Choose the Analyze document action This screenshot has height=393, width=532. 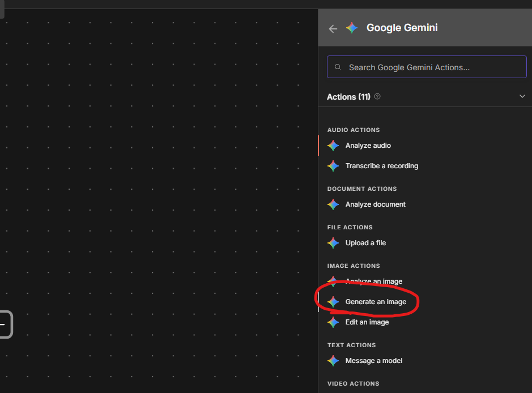pyautogui.click(x=425, y=204)
